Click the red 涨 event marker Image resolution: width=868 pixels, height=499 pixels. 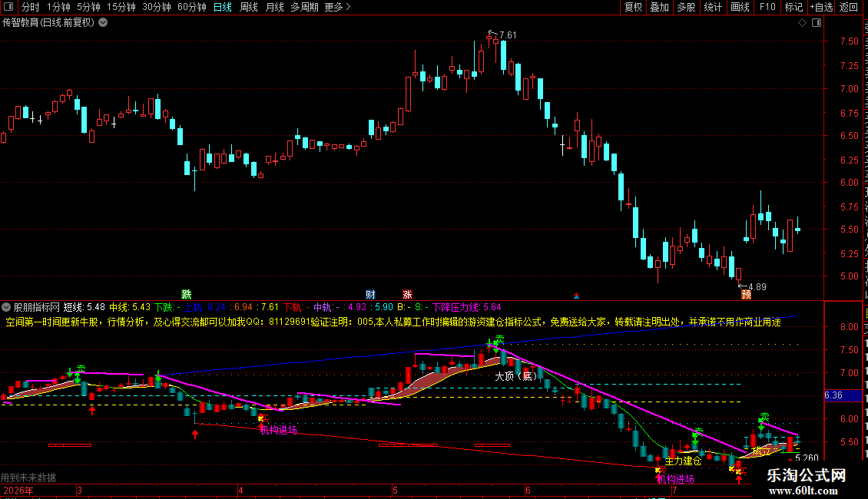click(407, 294)
